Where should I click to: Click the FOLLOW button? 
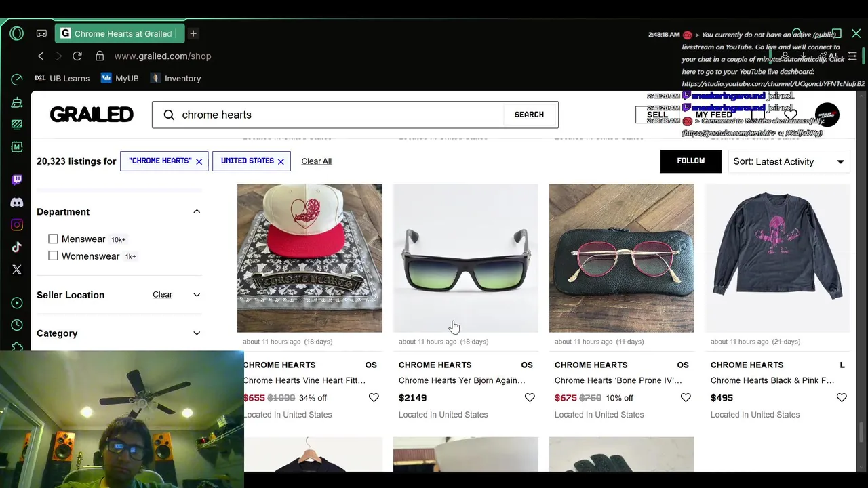[690, 161]
